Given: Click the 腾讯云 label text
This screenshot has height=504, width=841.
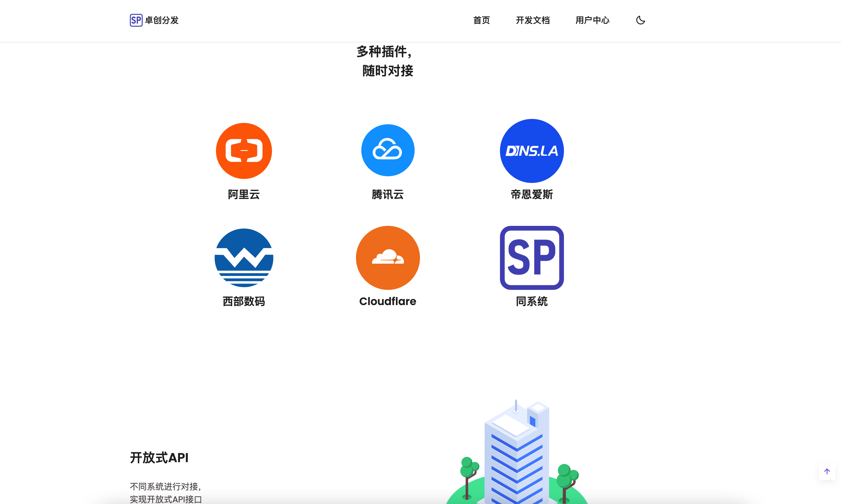Looking at the screenshot, I should click(x=388, y=195).
